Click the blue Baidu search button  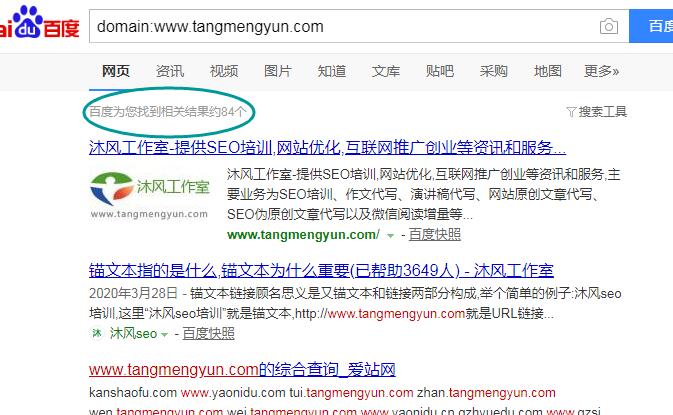tap(651, 26)
